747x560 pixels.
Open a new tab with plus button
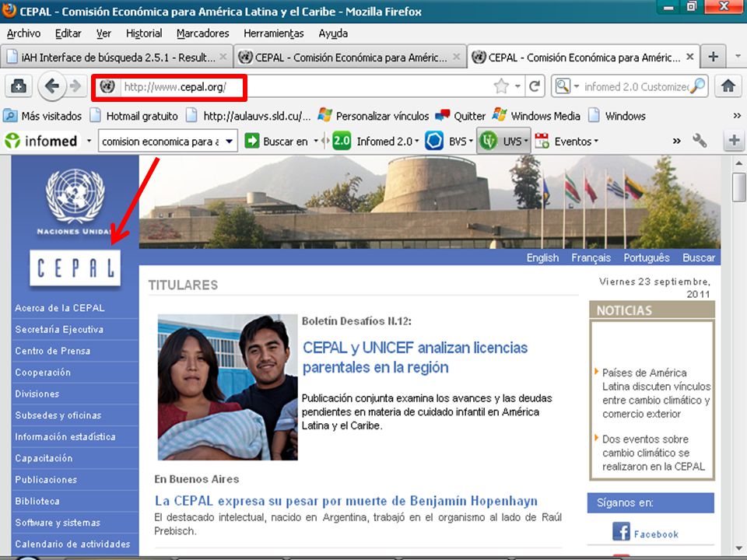pyautogui.click(x=714, y=57)
